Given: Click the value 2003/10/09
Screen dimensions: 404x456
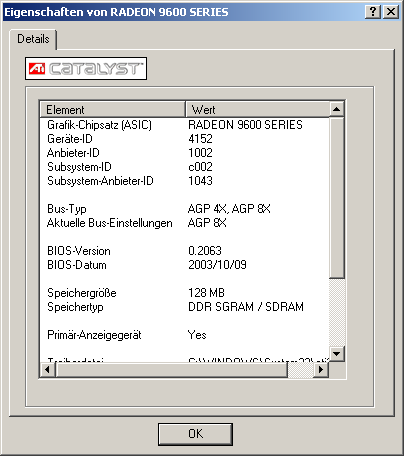Looking at the screenshot, I should pos(217,265).
